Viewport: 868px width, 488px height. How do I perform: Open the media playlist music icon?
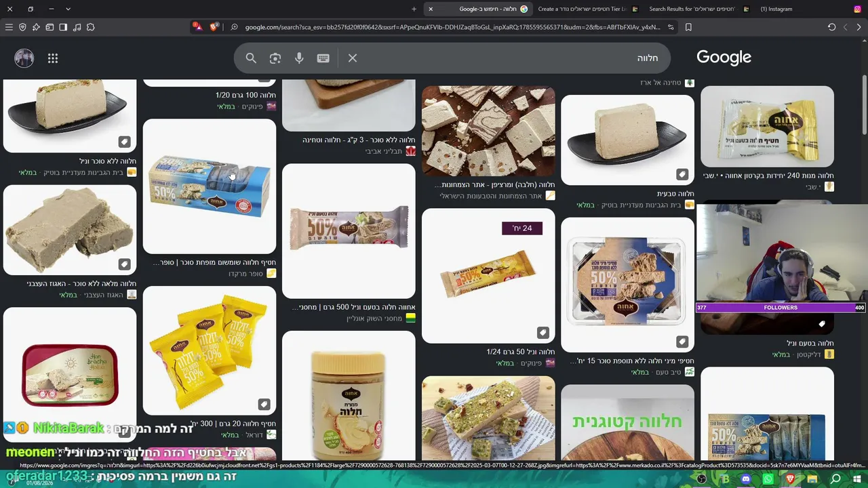tap(77, 27)
